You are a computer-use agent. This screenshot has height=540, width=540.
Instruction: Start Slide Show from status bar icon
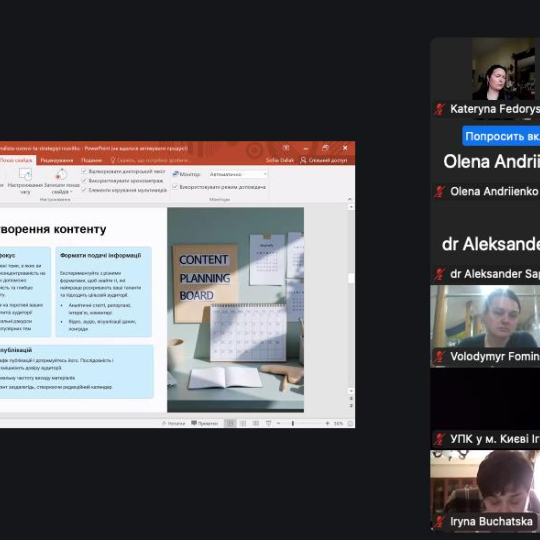[268, 423]
